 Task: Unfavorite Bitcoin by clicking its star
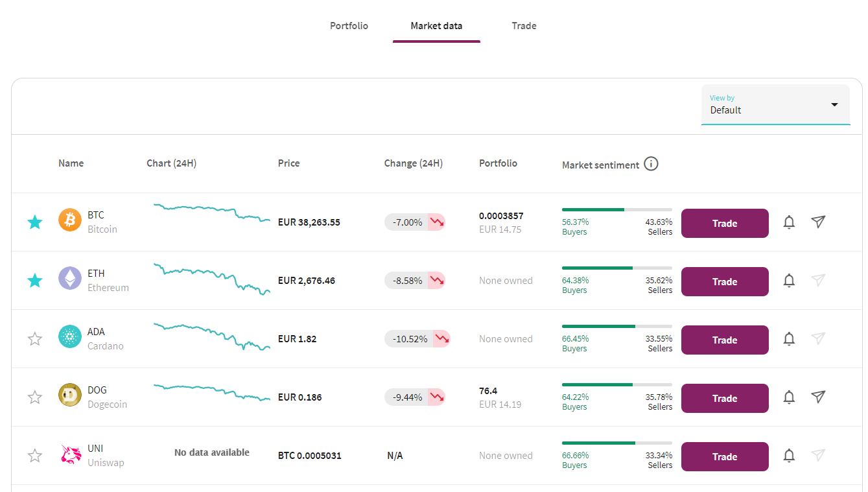click(34, 222)
